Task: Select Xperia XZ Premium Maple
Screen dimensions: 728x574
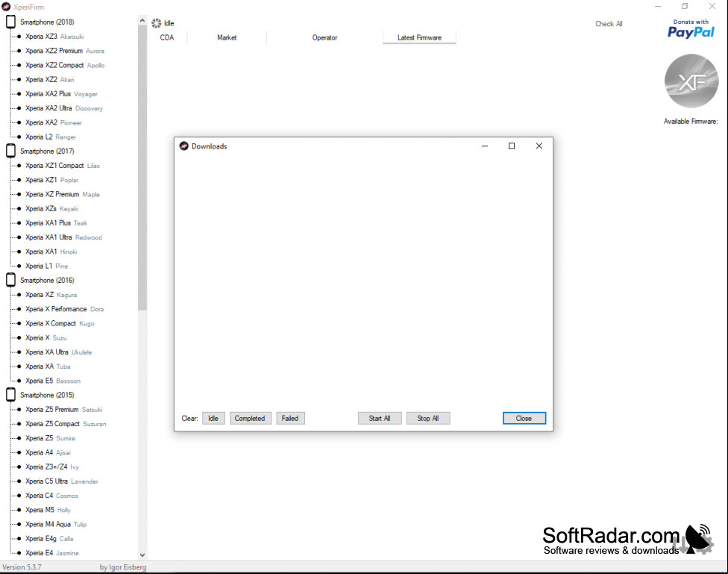Action: (63, 194)
